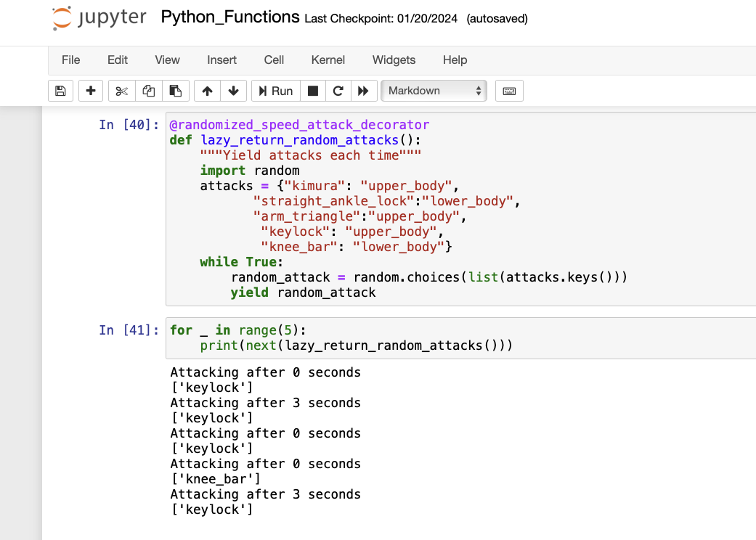Cut selected cells with the scissors icon

pos(122,91)
